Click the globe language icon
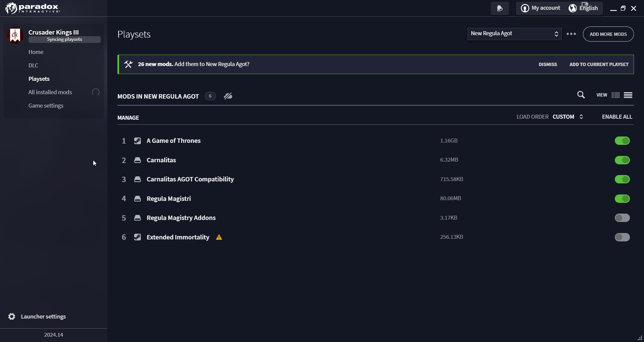This screenshot has width=644, height=342. tap(573, 8)
